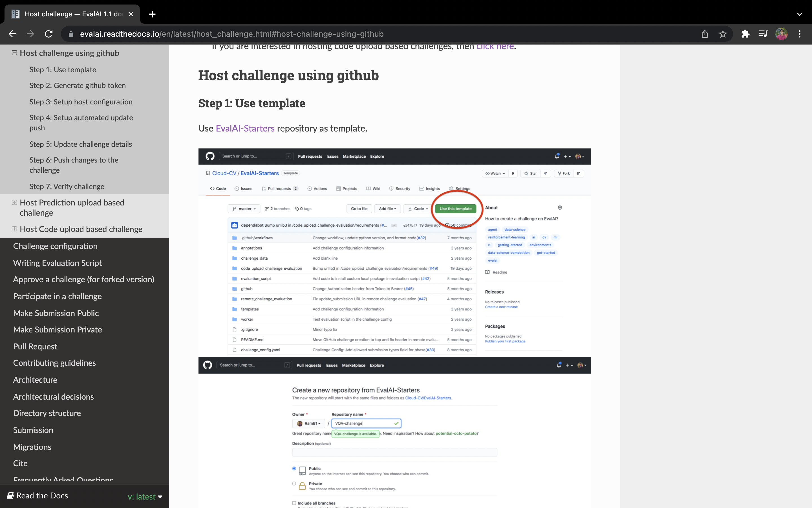Go to Step 2: Generate github token
This screenshot has width=812, height=508.
click(x=78, y=85)
